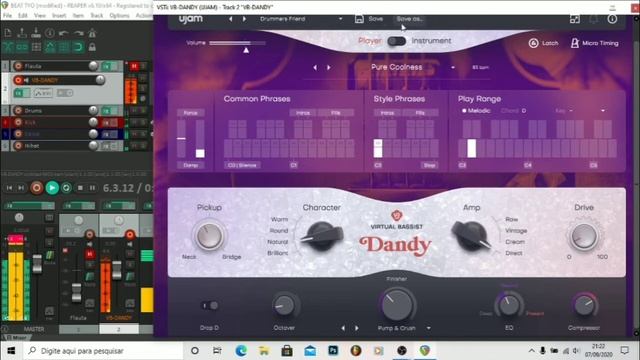Toggle the repeat loop button in transport

pyautogui.click(x=66, y=188)
